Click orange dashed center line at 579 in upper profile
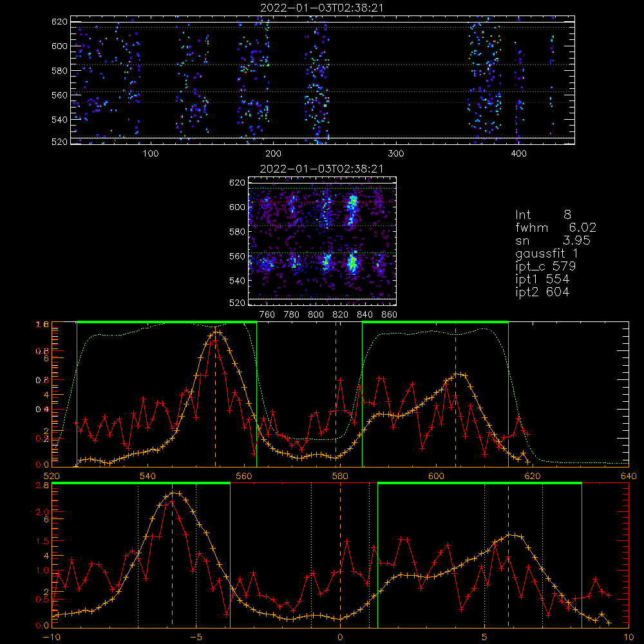Viewport: 644px width, 644px height. pos(336,394)
